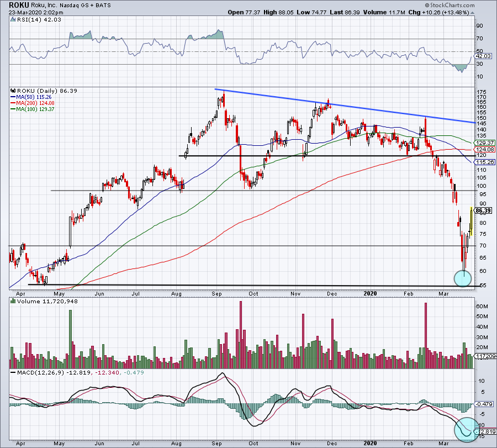This screenshot has height=448, width=497.
Task: Click the Last 86.39 header value
Action: point(345,12)
